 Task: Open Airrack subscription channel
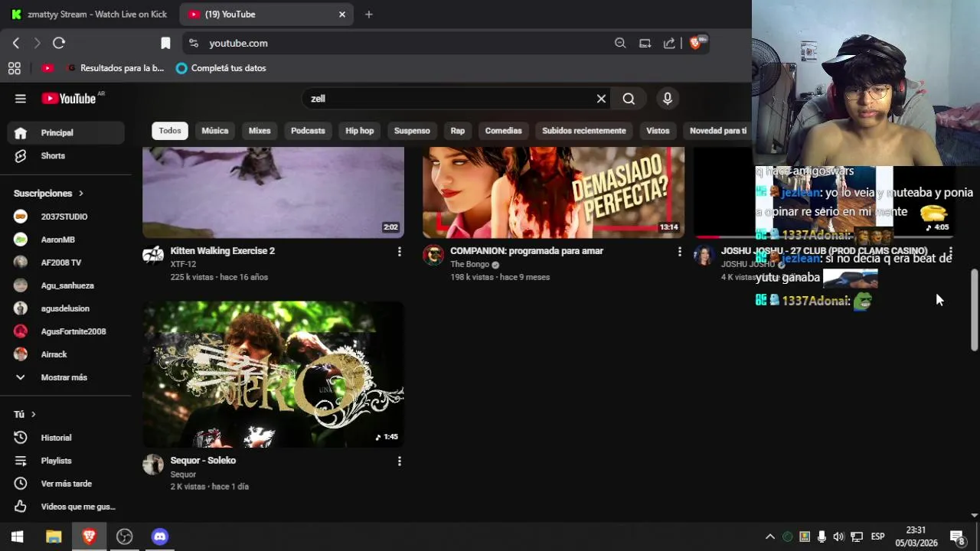66,354
